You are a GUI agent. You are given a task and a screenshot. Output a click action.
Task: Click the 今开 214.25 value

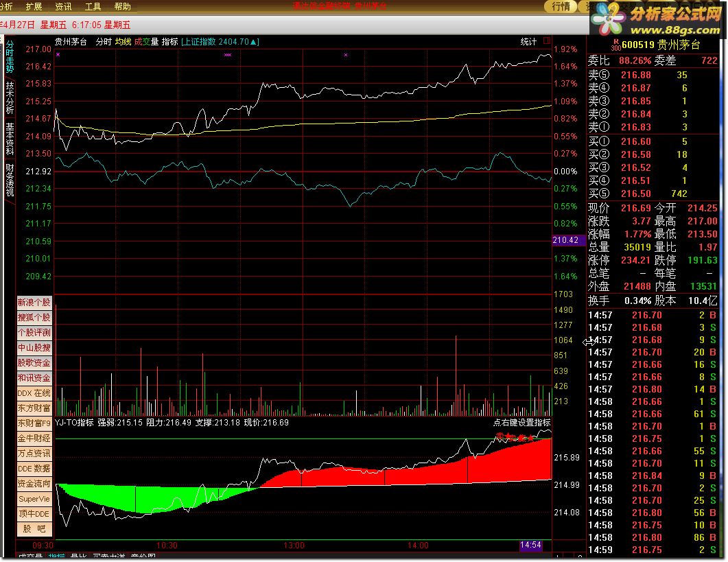[x=703, y=208]
